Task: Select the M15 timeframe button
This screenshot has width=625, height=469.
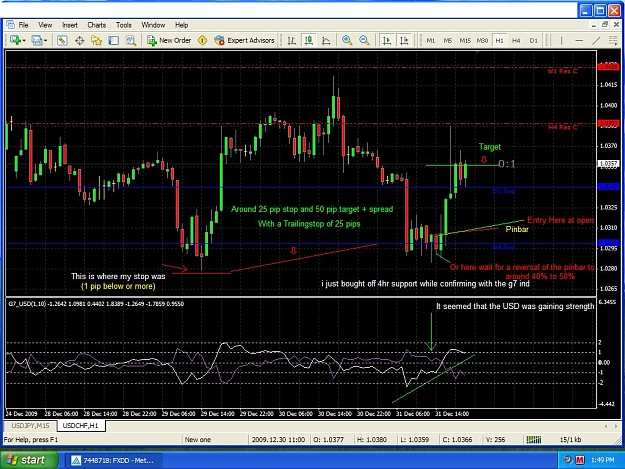Action: pyautogui.click(x=465, y=41)
